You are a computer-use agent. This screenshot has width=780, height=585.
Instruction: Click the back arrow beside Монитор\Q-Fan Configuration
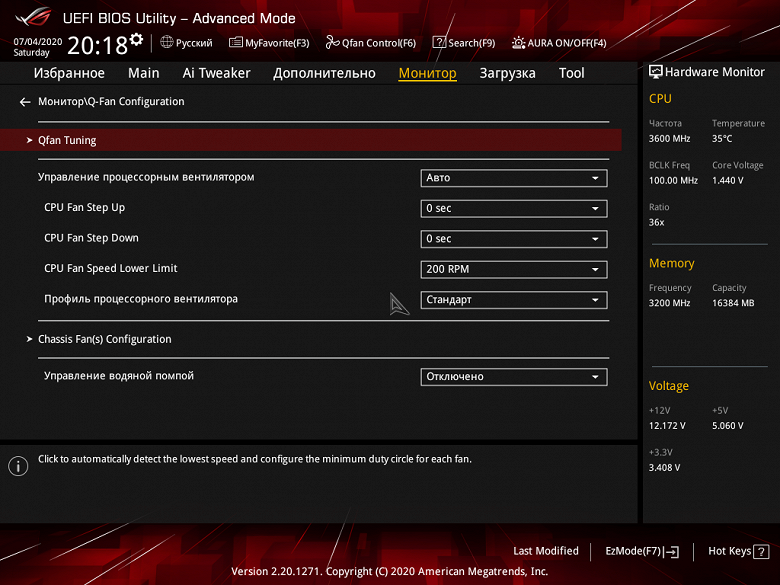[x=25, y=102]
